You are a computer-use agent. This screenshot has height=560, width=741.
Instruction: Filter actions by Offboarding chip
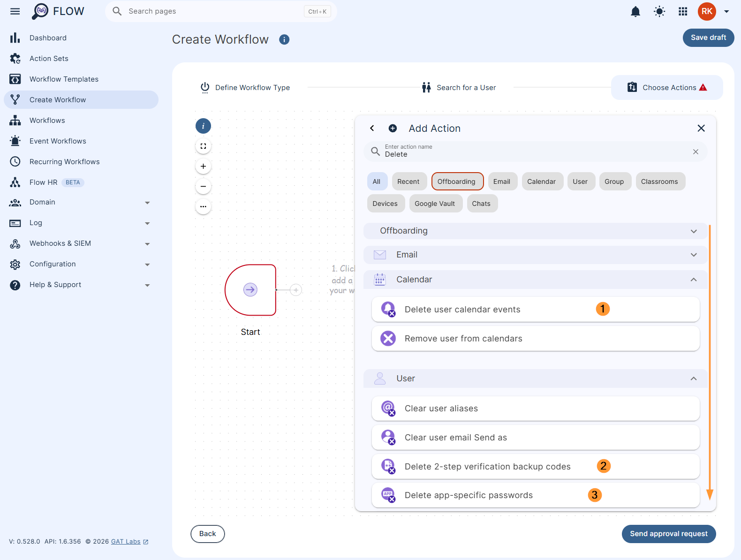coord(457,182)
